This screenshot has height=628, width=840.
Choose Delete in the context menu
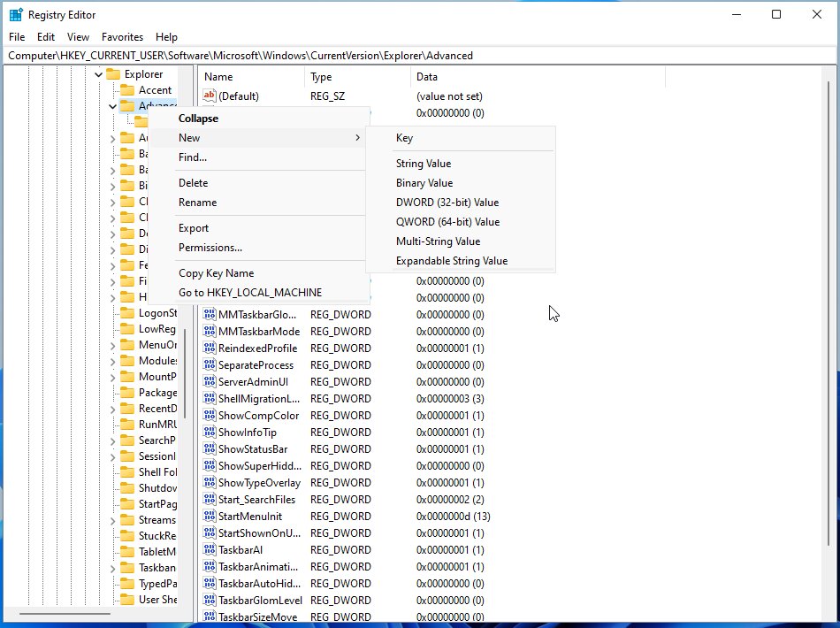[259, 183]
